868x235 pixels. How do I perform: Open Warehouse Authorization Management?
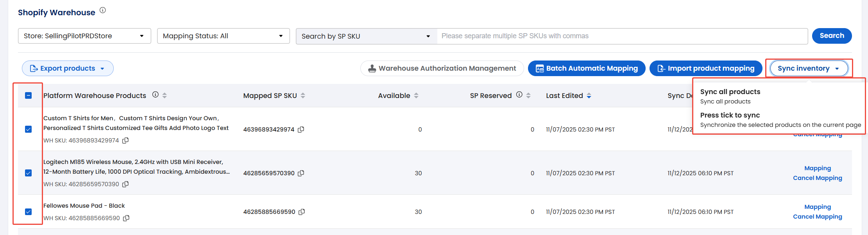(x=442, y=68)
